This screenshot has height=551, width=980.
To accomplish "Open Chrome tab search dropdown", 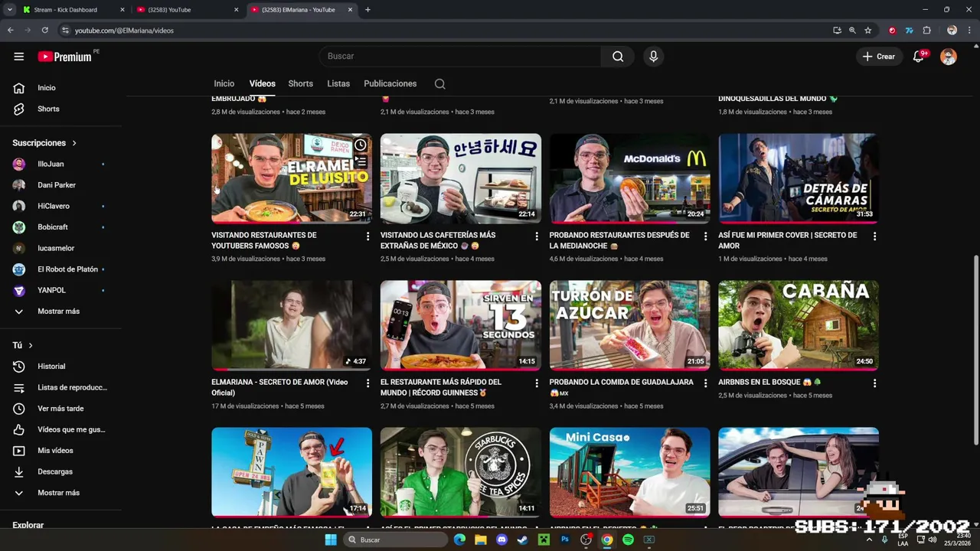I will pos(9,10).
